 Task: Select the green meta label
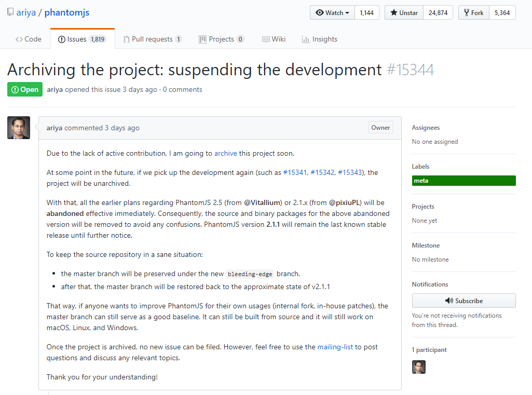click(463, 181)
